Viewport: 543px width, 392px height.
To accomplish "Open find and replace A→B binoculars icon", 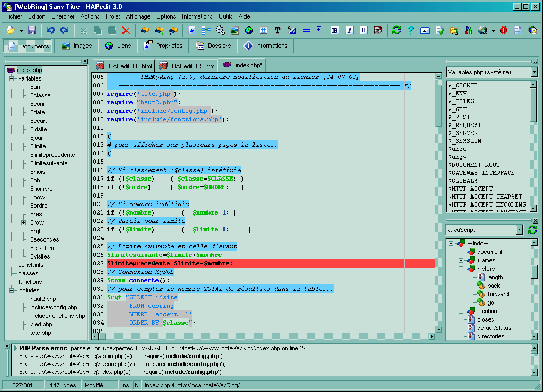I will click(x=173, y=30).
